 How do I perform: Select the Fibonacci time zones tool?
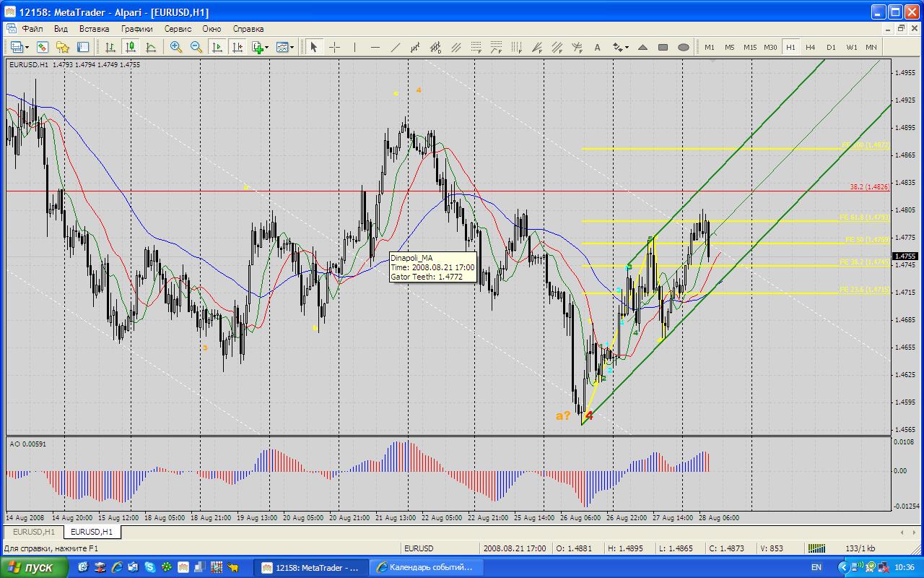[x=517, y=47]
